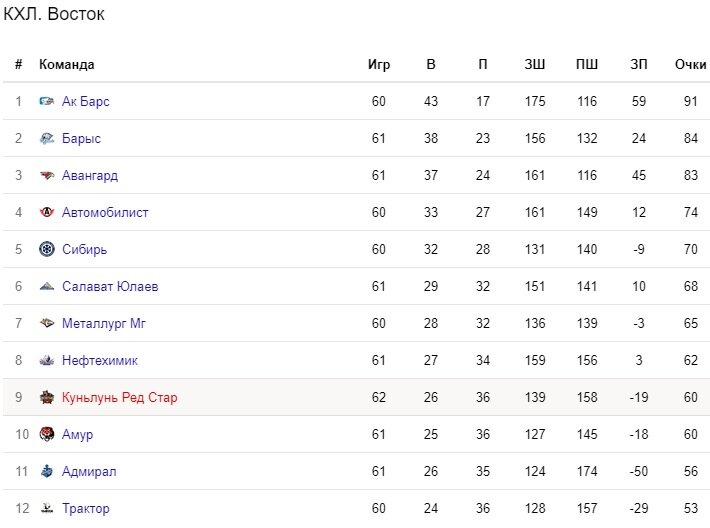
Task: Click the Ак Барс team logo
Action: click(x=47, y=101)
